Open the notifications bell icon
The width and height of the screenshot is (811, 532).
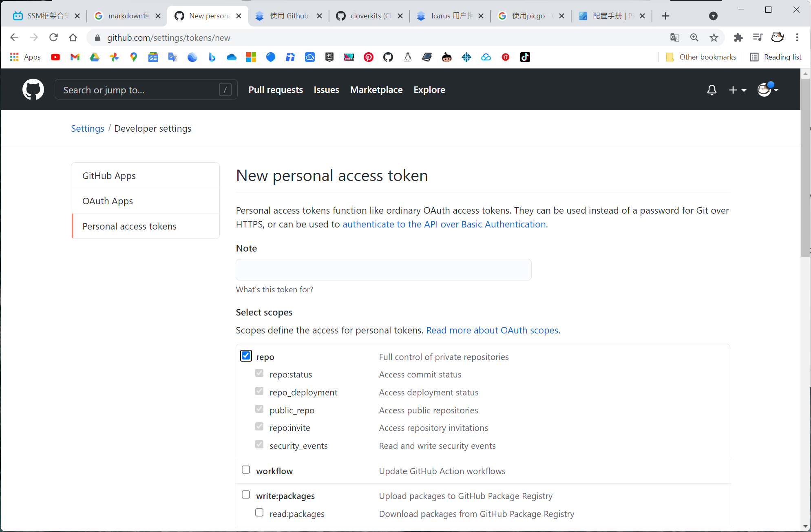712,90
